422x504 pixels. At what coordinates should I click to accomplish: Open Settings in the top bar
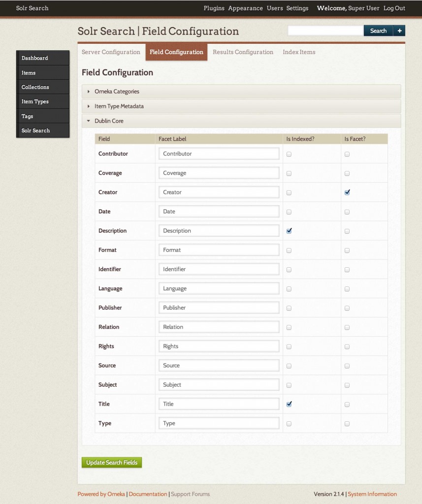(297, 8)
